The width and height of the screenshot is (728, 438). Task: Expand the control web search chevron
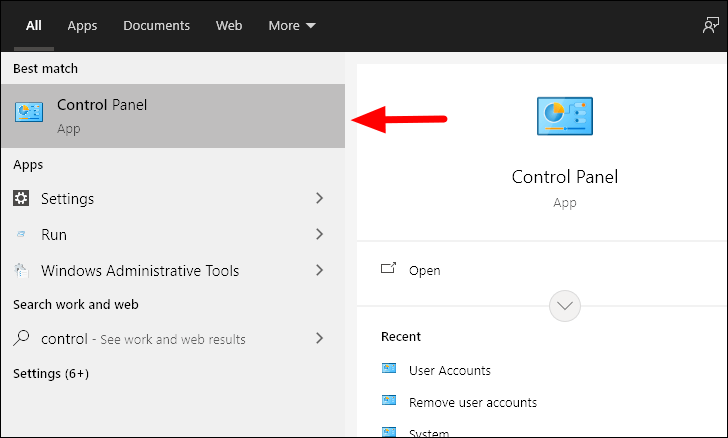[x=319, y=338]
